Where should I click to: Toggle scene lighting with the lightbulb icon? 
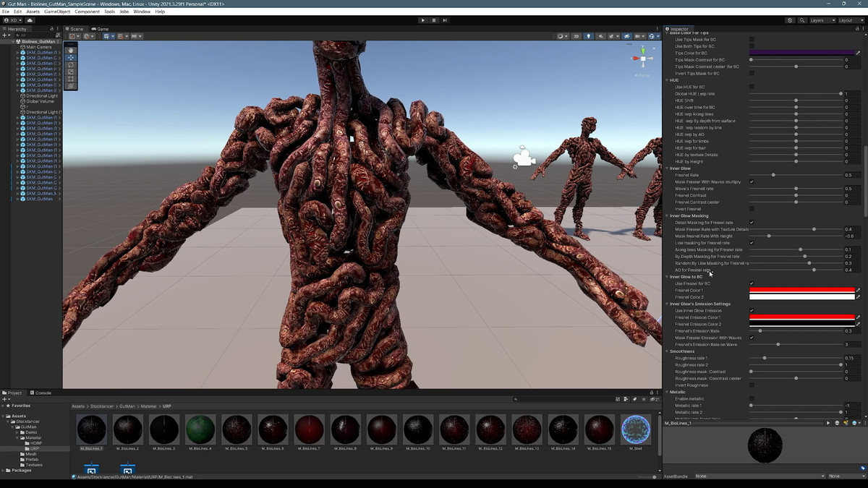coord(588,36)
